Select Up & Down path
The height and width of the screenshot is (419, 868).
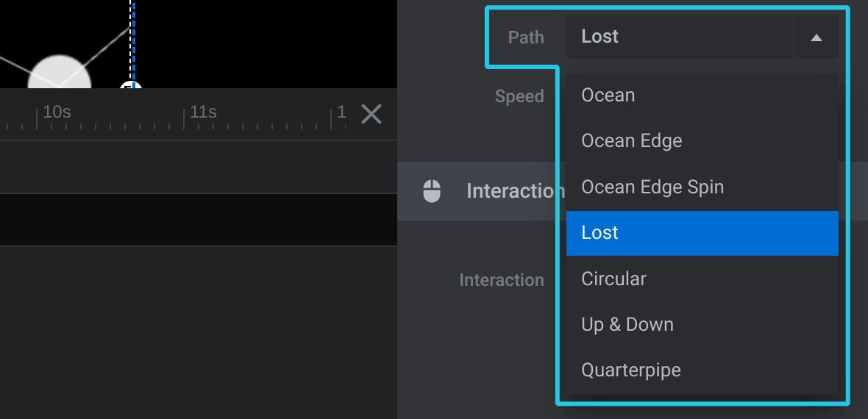point(702,324)
